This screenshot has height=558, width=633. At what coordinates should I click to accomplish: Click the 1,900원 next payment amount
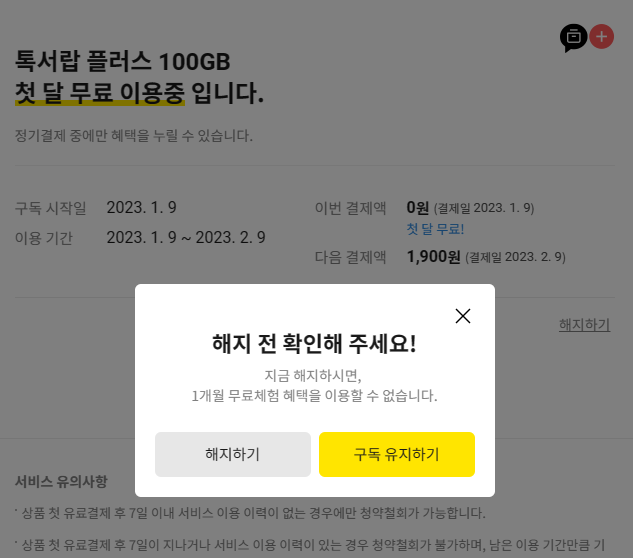[x=434, y=256]
